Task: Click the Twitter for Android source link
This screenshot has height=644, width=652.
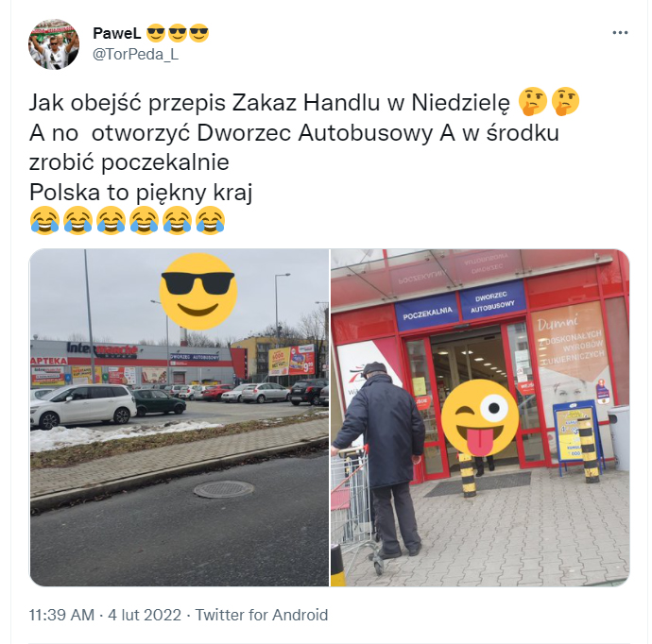Action: point(262,615)
